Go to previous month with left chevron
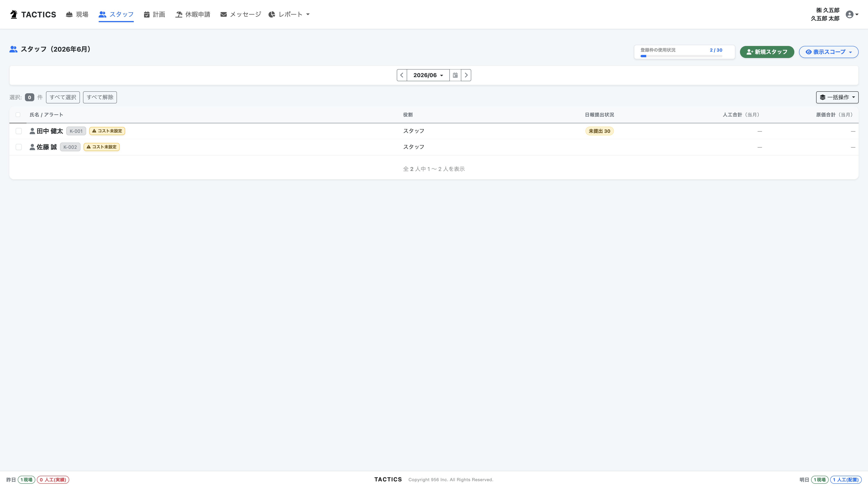This screenshot has height=488, width=868. pos(402,75)
